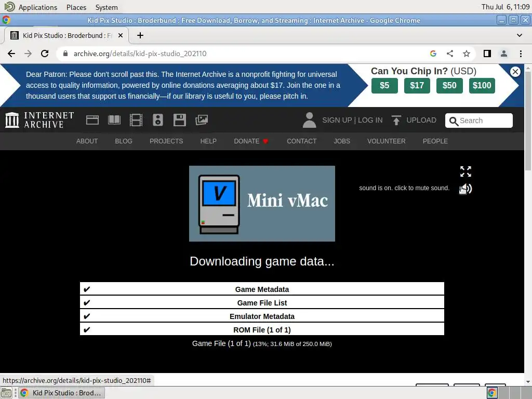Click the Game Metadata progress row
The width and height of the screenshot is (532, 399).
click(x=262, y=289)
